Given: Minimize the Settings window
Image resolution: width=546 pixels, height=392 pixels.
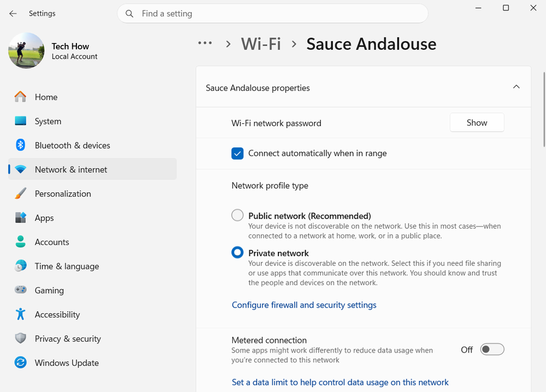Looking at the screenshot, I should (x=479, y=8).
